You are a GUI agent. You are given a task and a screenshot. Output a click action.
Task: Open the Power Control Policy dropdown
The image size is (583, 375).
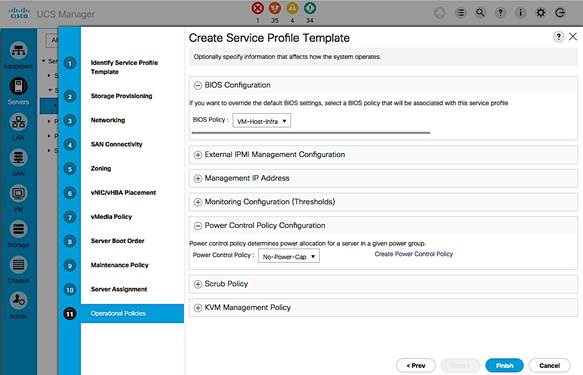pyautogui.click(x=289, y=256)
